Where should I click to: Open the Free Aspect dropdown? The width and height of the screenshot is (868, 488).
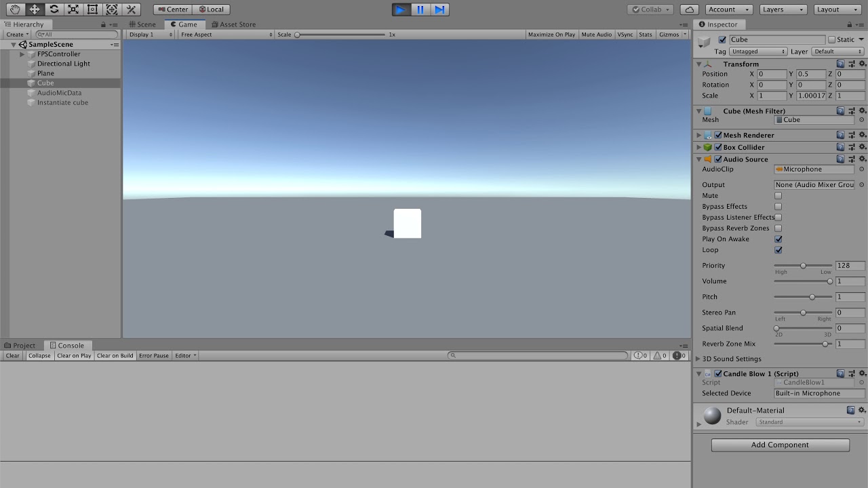click(226, 35)
